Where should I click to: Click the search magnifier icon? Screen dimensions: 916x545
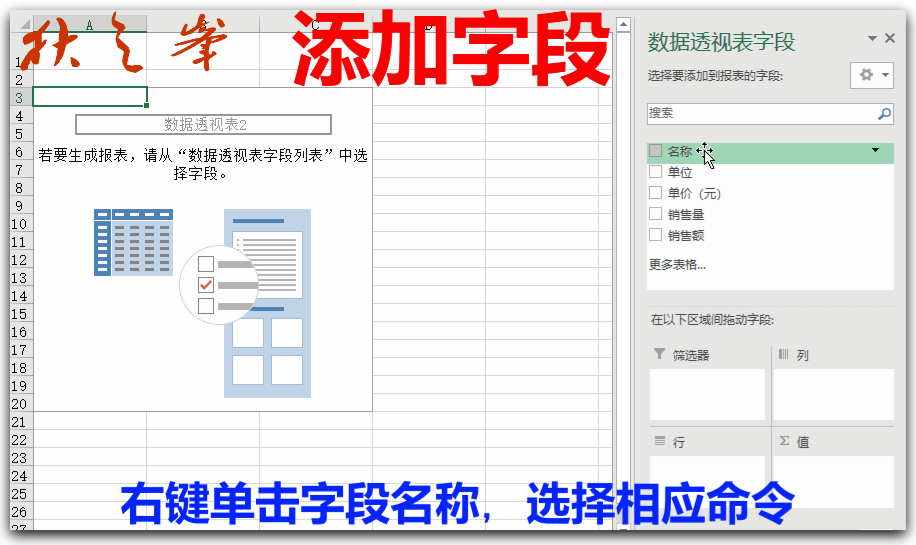(x=884, y=114)
